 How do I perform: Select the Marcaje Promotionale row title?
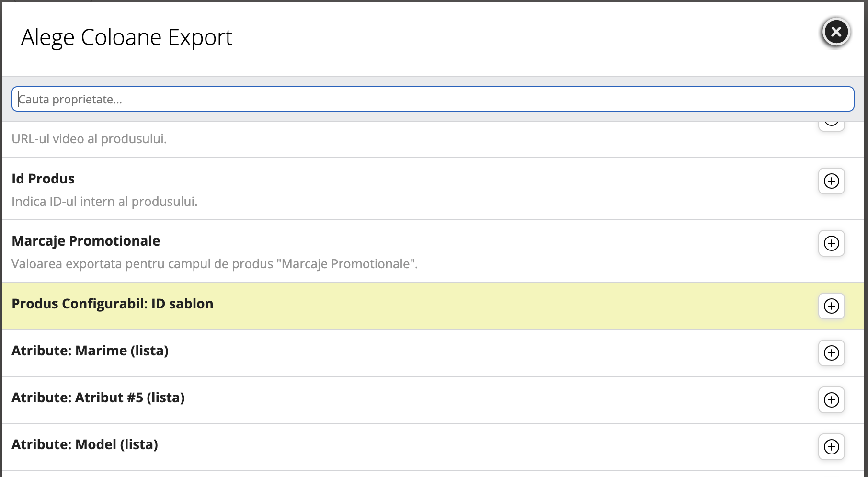[86, 241]
